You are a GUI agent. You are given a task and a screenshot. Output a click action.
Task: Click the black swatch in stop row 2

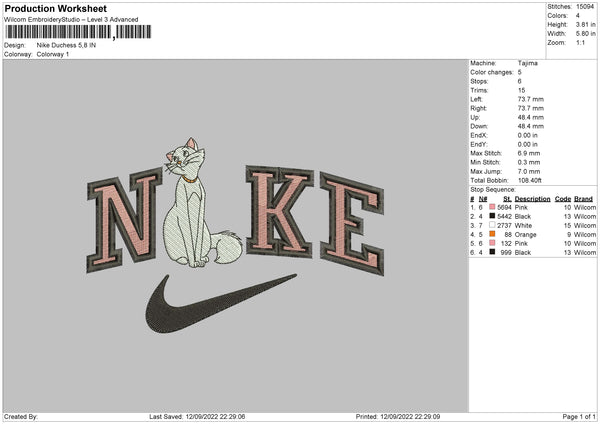click(x=492, y=216)
